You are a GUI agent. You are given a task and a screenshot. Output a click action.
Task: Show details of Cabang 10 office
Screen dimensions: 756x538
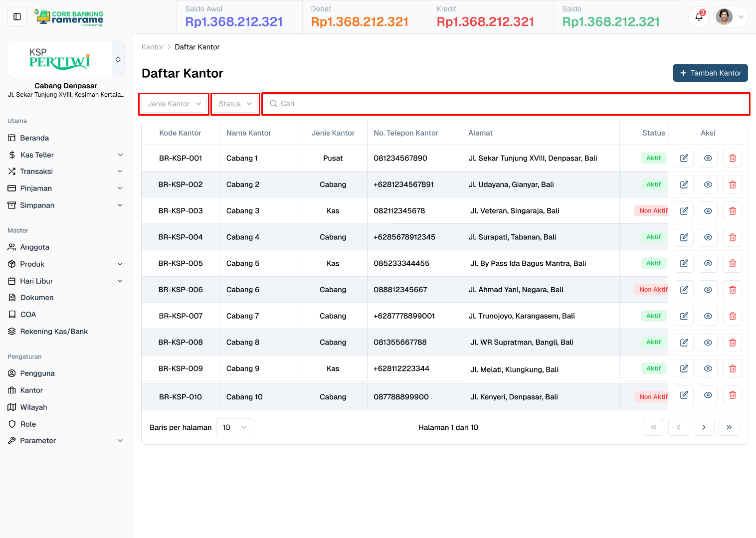pyautogui.click(x=708, y=395)
